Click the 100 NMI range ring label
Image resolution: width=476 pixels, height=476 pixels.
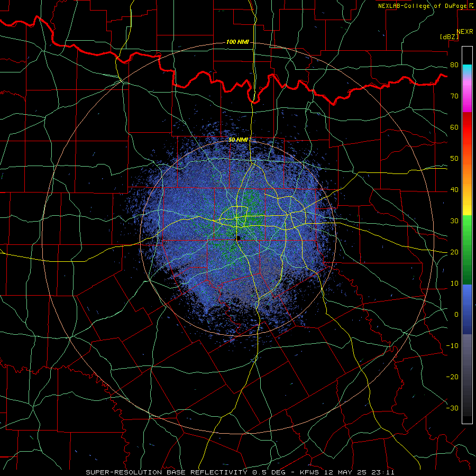pyautogui.click(x=237, y=42)
